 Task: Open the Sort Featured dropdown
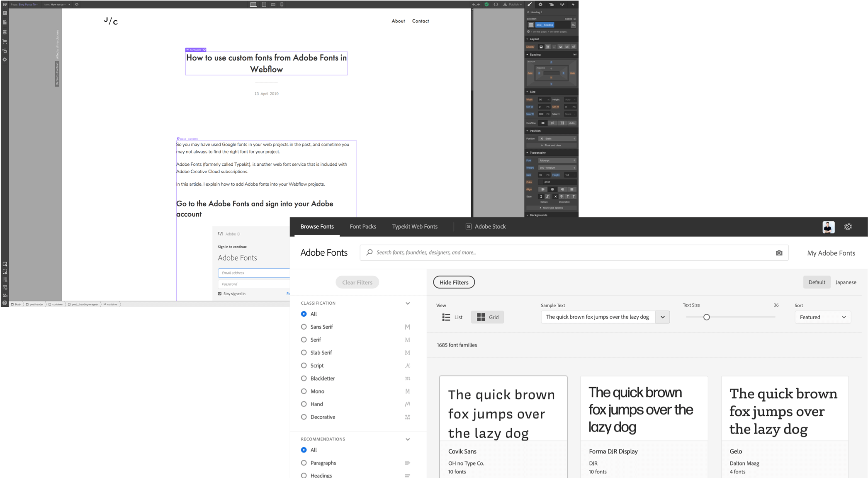coord(822,317)
